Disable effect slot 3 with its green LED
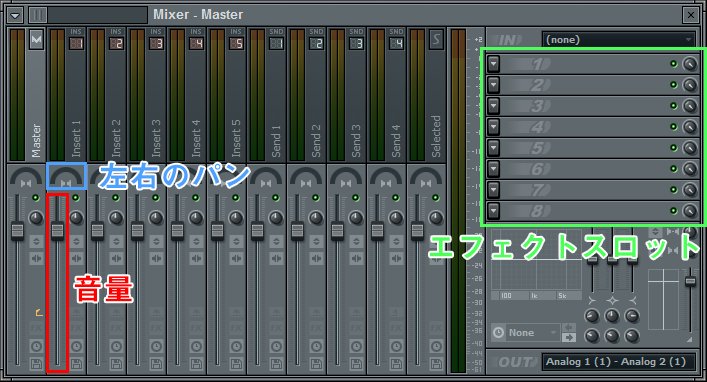 [674, 106]
